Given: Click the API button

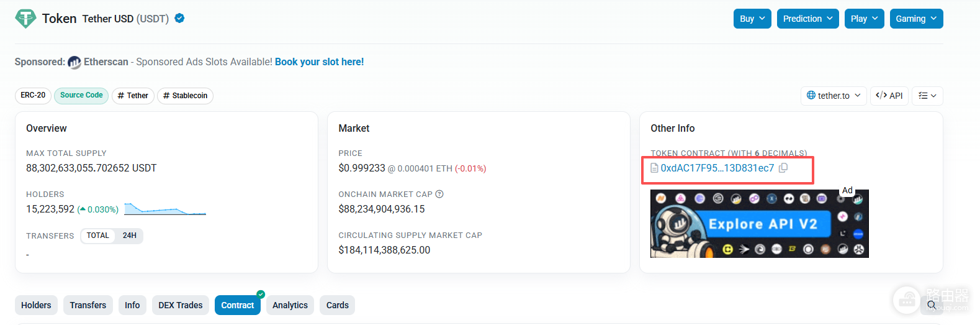Looking at the screenshot, I should point(889,96).
